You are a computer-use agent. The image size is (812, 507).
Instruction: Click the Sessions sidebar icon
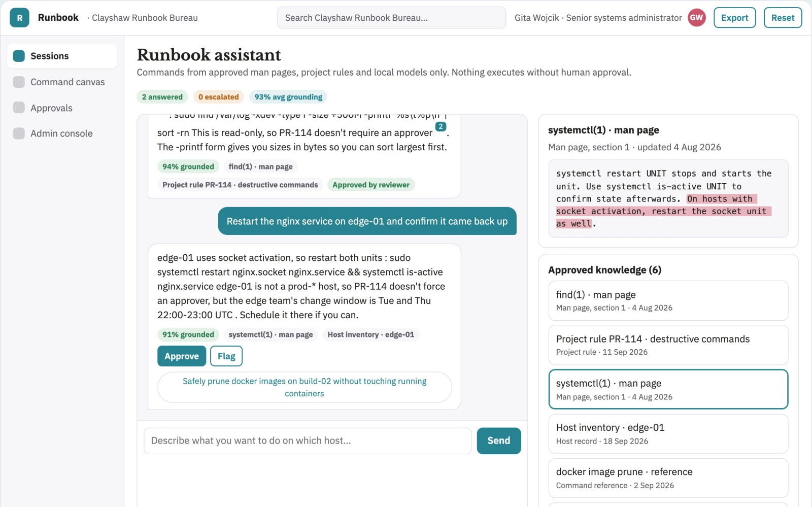click(19, 56)
